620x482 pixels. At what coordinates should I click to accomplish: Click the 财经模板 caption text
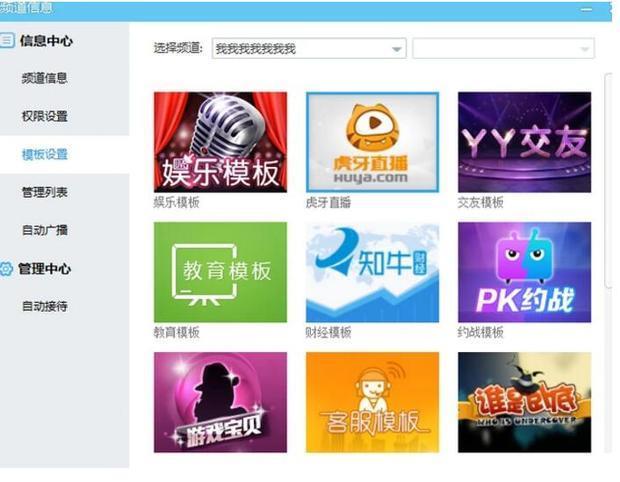(328, 332)
